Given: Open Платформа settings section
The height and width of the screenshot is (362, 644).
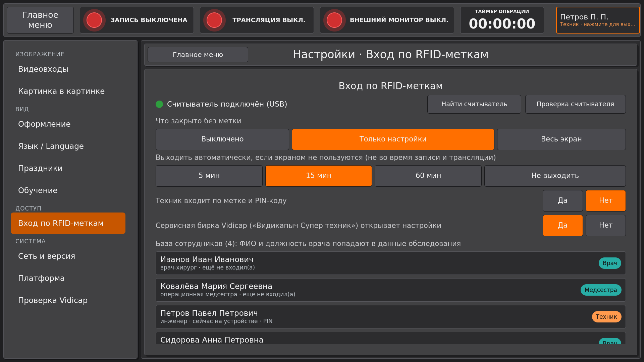Looking at the screenshot, I should coord(68,278).
